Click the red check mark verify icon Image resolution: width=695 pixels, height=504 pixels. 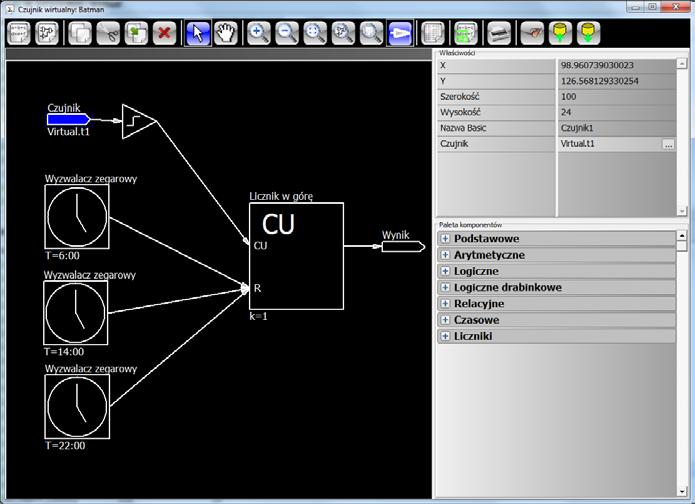point(532,33)
